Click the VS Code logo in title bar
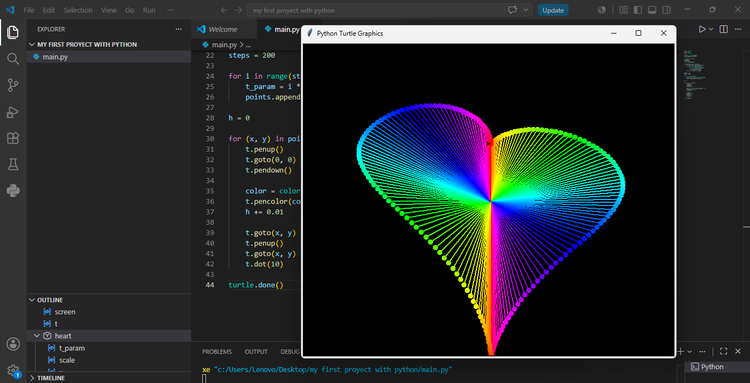 pos(10,10)
